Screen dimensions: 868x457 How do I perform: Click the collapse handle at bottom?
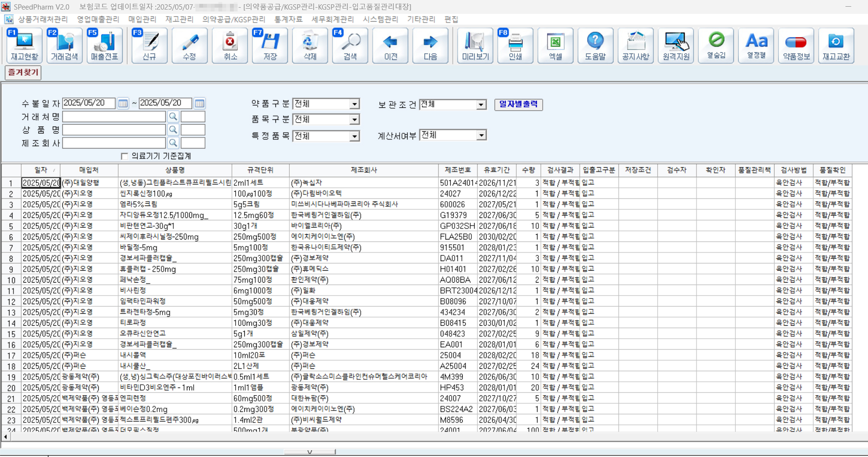tap(310, 452)
